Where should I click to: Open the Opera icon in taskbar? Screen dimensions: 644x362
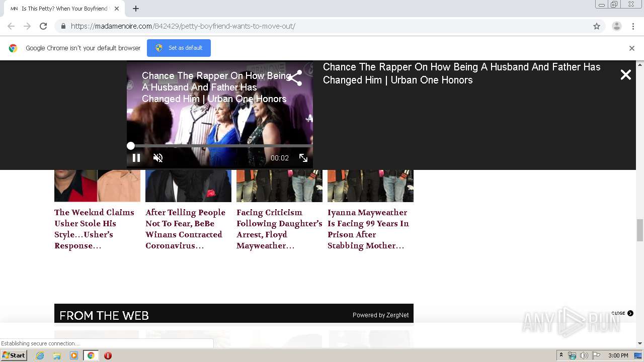pyautogui.click(x=108, y=355)
